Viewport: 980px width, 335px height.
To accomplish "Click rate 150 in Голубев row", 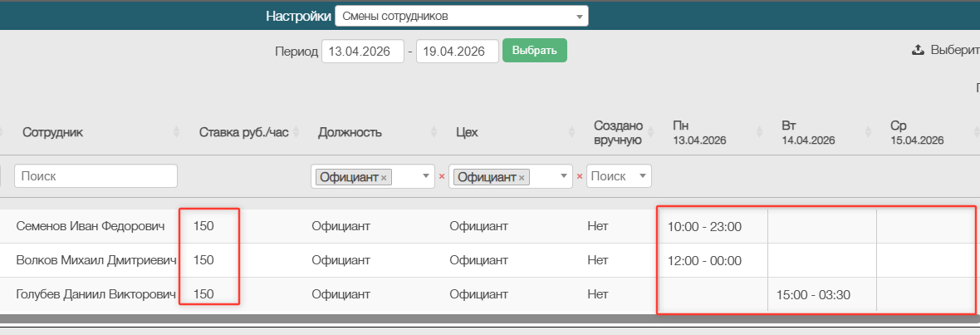I will point(203,293).
